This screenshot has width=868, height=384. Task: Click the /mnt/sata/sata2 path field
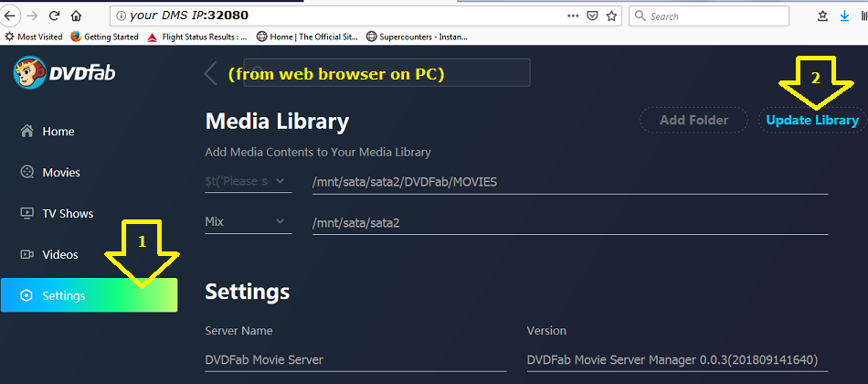point(570,223)
